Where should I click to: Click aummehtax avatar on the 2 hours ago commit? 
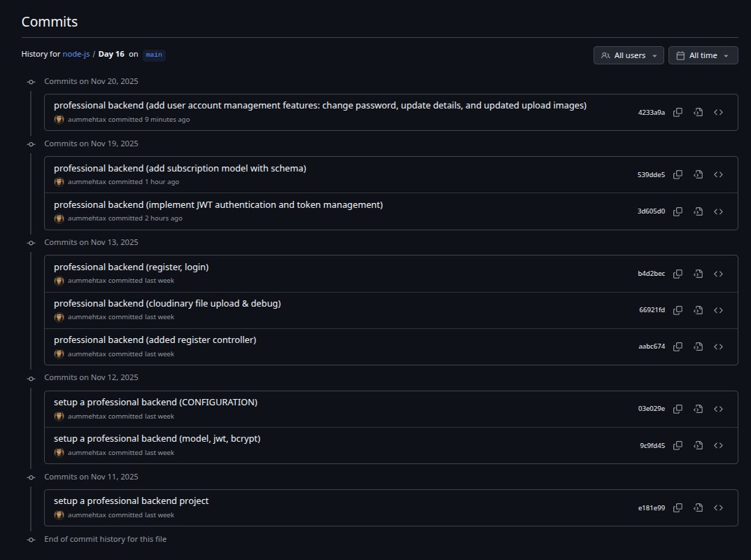59,218
